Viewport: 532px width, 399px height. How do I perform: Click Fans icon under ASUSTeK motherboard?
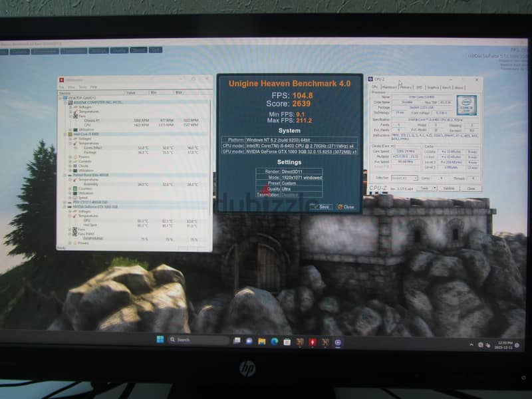(75, 116)
